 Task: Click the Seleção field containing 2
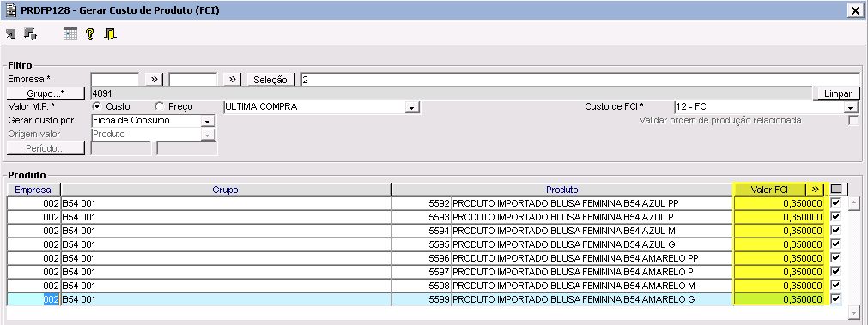[x=580, y=80]
